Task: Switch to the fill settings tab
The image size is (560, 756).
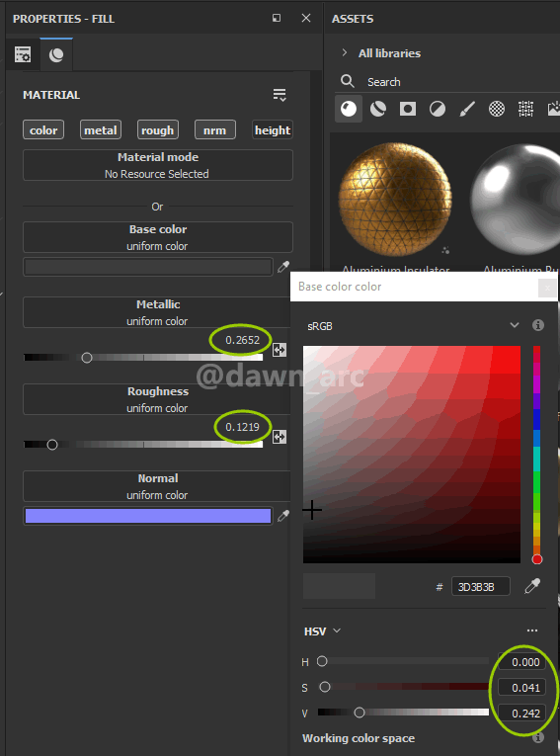Action: [x=23, y=55]
